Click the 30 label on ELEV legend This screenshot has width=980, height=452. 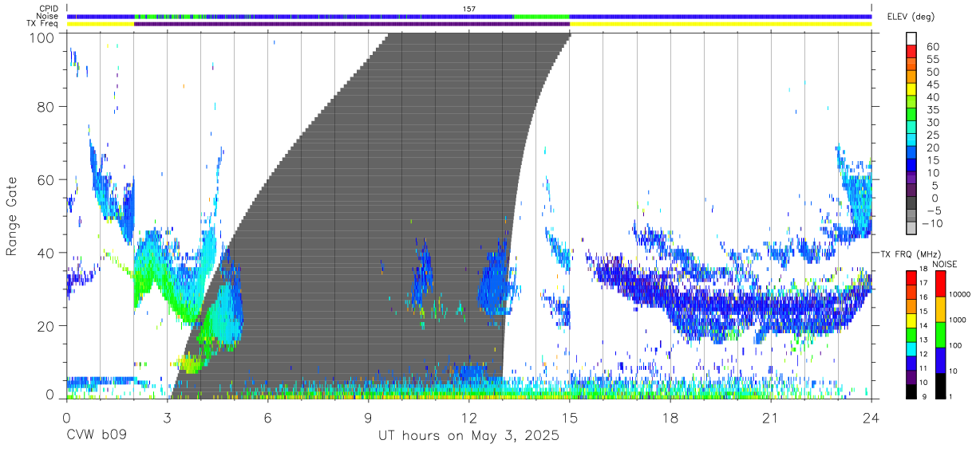coord(932,122)
